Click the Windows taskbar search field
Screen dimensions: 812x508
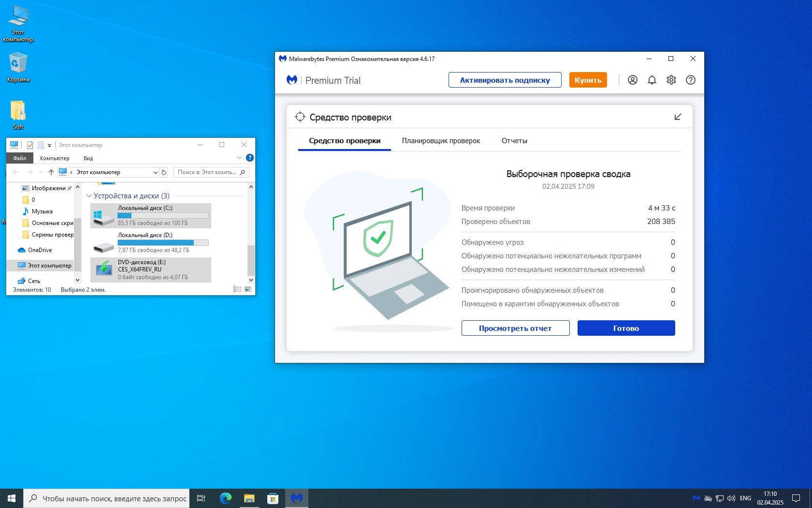tap(106, 498)
